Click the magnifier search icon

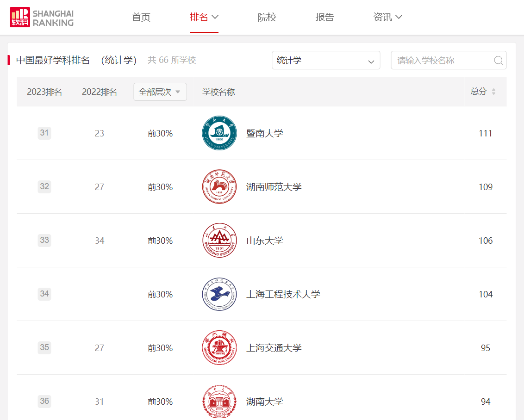pos(498,61)
